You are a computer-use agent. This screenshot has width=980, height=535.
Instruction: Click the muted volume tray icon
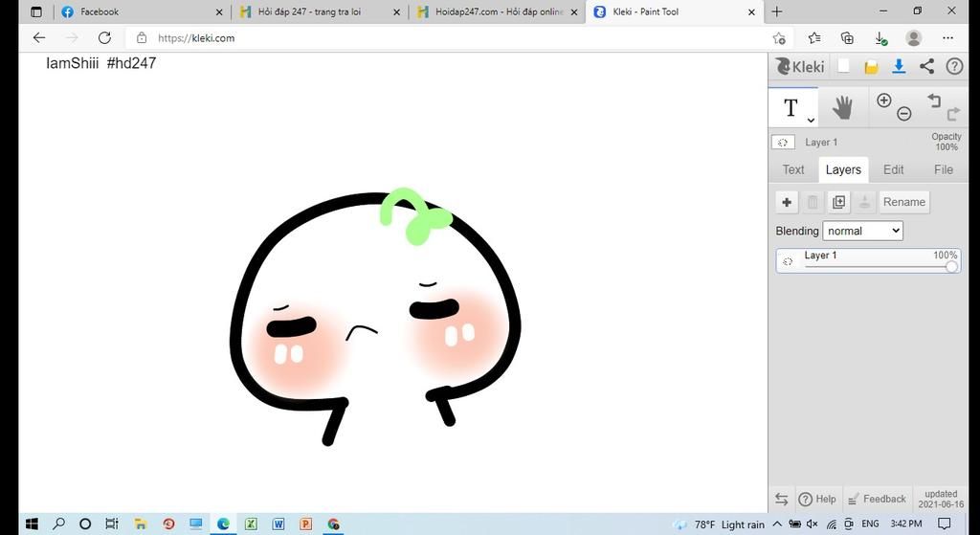click(813, 524)
